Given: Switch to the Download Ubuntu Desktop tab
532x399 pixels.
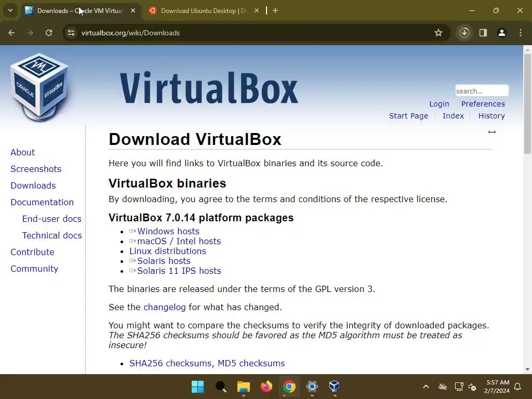Looking at the screenshot, I should coord(204,10).
